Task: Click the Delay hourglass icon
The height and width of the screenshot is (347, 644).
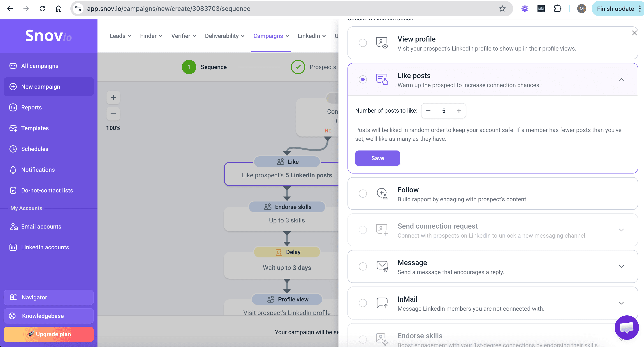Action: (279, 252)
